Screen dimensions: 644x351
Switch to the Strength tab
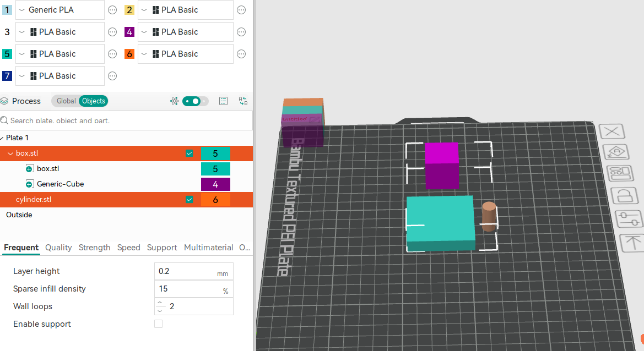pyautogui.click(x=94, y=248)
